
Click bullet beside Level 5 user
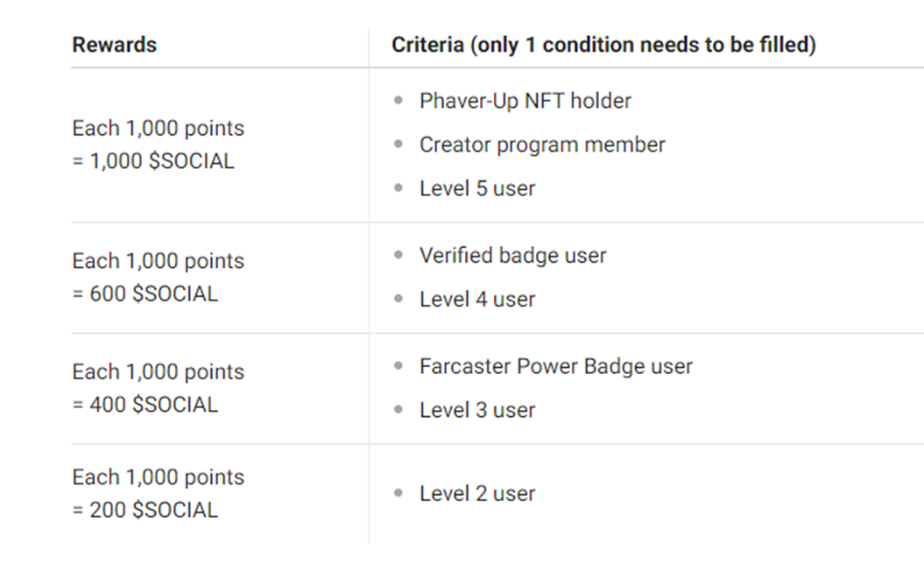(399, 188)
